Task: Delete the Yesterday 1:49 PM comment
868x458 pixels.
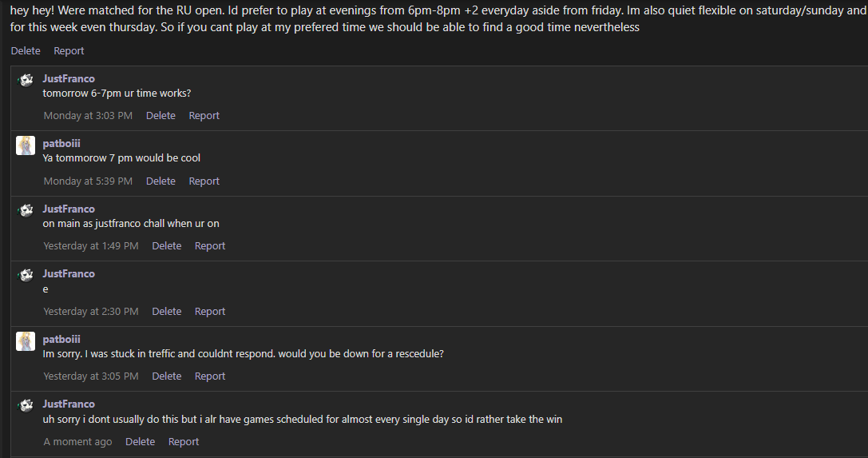Action: point(167,246)
